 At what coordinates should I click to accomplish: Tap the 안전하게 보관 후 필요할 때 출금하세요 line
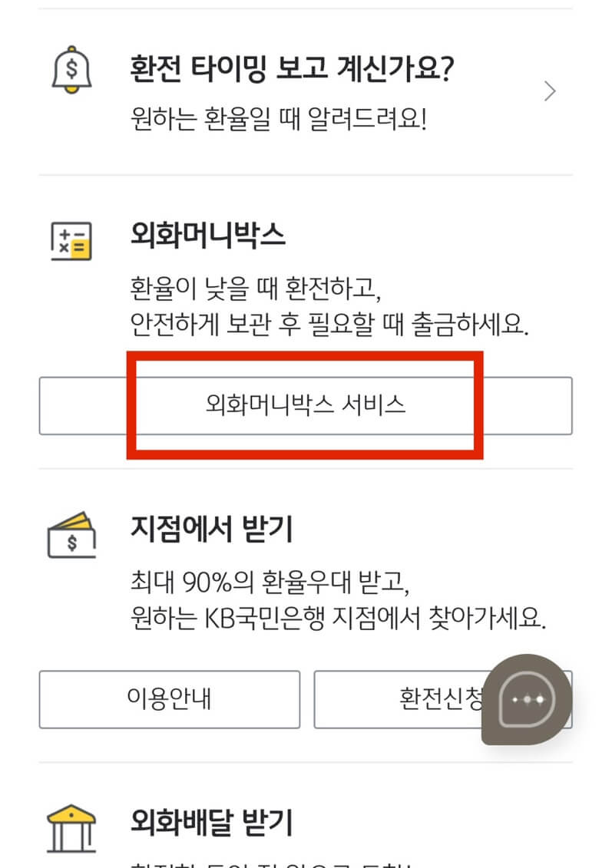pyautogui.click(x=329, y=324)
